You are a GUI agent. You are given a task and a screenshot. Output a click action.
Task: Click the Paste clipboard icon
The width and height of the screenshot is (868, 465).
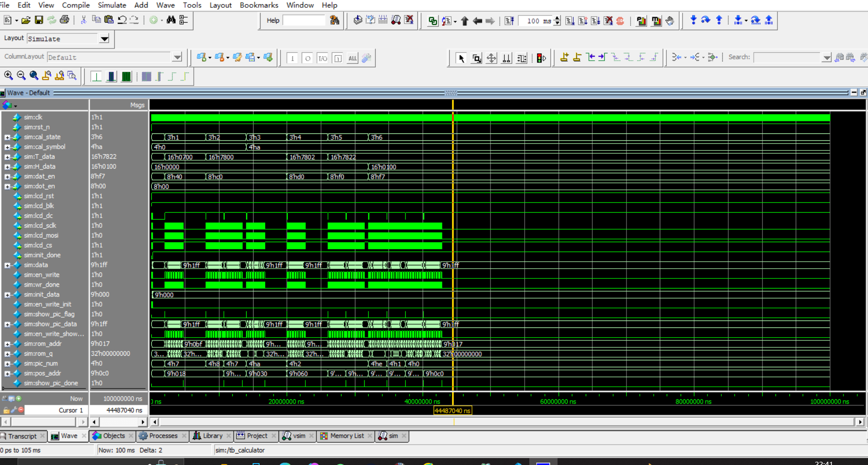click(109, 20)
